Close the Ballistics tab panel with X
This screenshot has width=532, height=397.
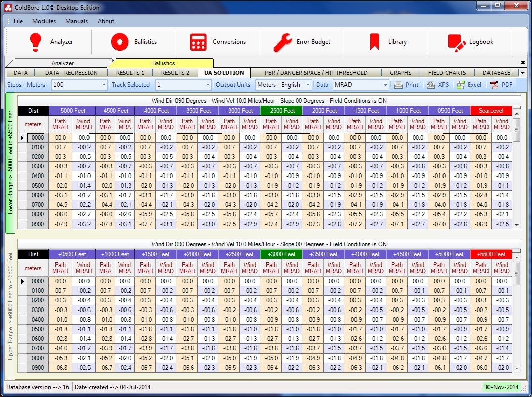(523, 62)
